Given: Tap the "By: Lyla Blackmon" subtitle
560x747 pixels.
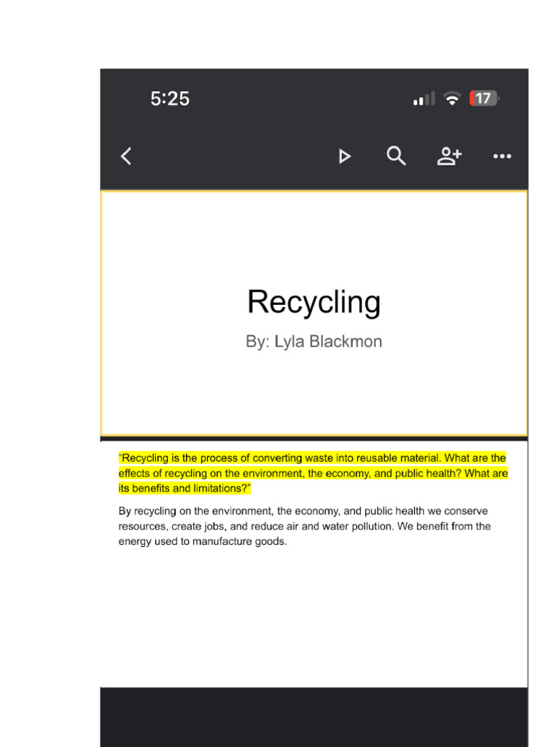Looking at the screenshot, I should [x=314, y=341].
